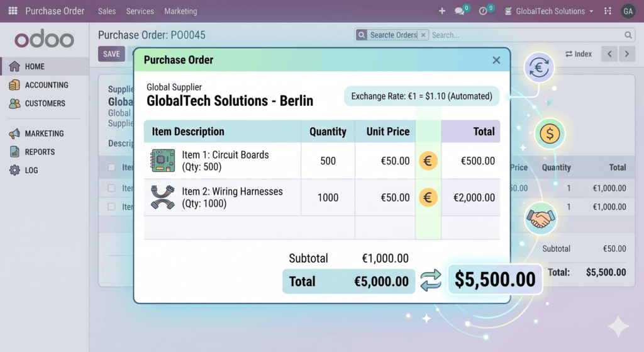Tick the second item row checkbox
The height and width of the screenshot is (352, 644).
[x=111, y=207]
